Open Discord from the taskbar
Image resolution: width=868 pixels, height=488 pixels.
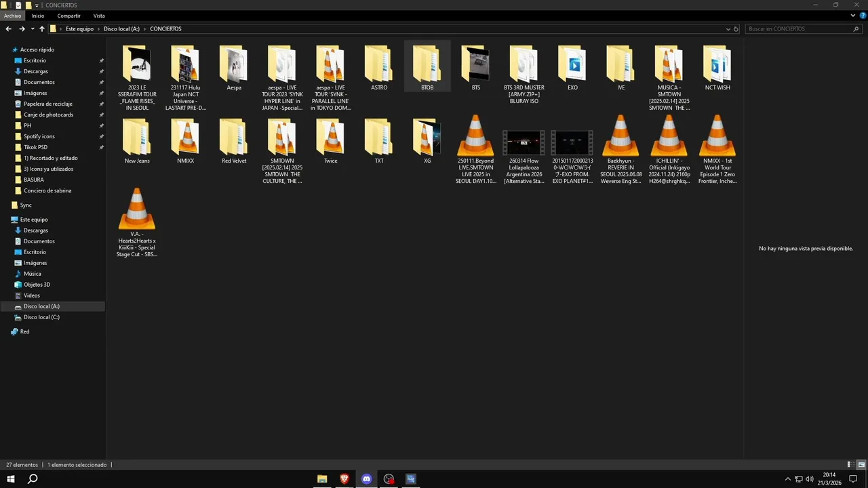pos(367,479)
